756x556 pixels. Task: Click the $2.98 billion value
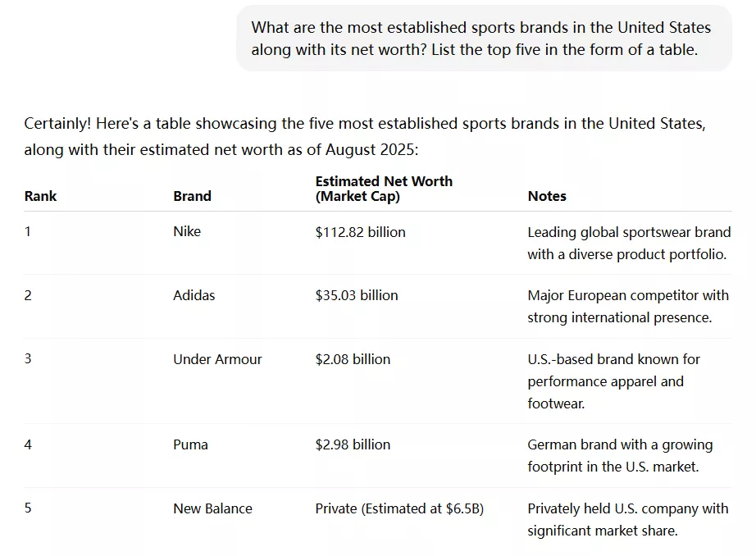coord(353,444)
